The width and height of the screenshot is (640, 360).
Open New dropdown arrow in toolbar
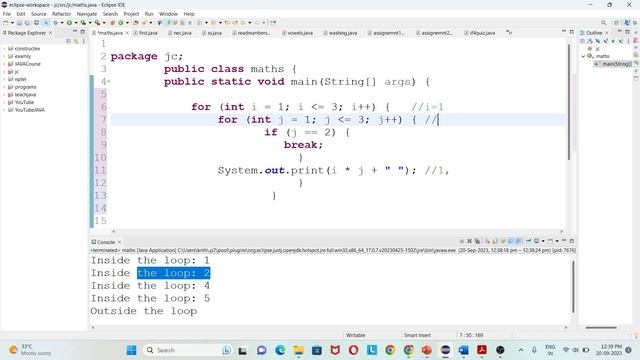[x=12, y=23]
